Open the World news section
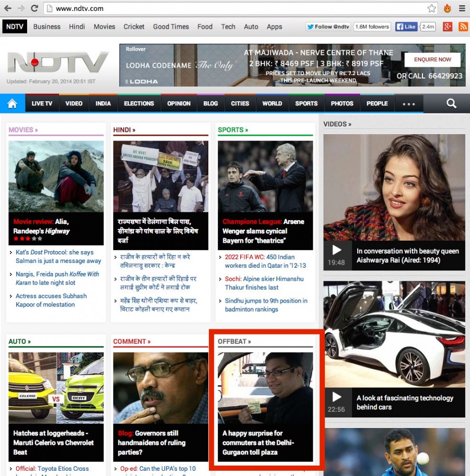Image resolution: width=470 pixels, height=476 pixels. [x=272, y=103]
